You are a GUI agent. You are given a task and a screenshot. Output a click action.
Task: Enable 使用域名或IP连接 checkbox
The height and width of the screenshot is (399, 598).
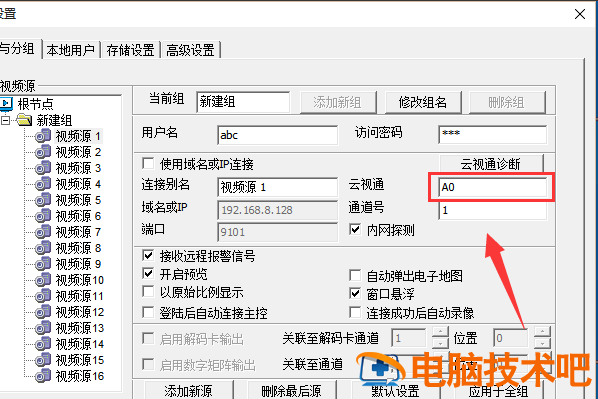(x=148, y=163)
